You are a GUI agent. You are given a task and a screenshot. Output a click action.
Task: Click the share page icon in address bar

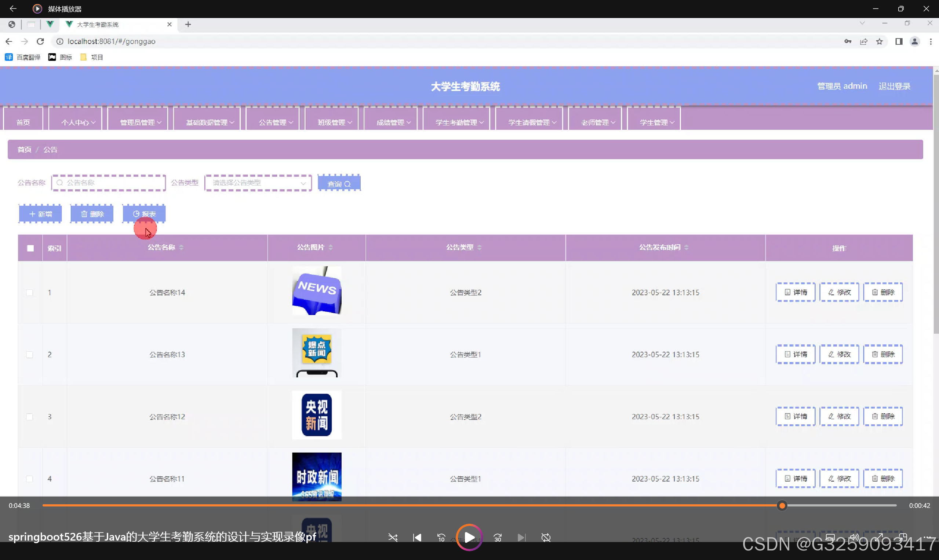pos(863,41)
